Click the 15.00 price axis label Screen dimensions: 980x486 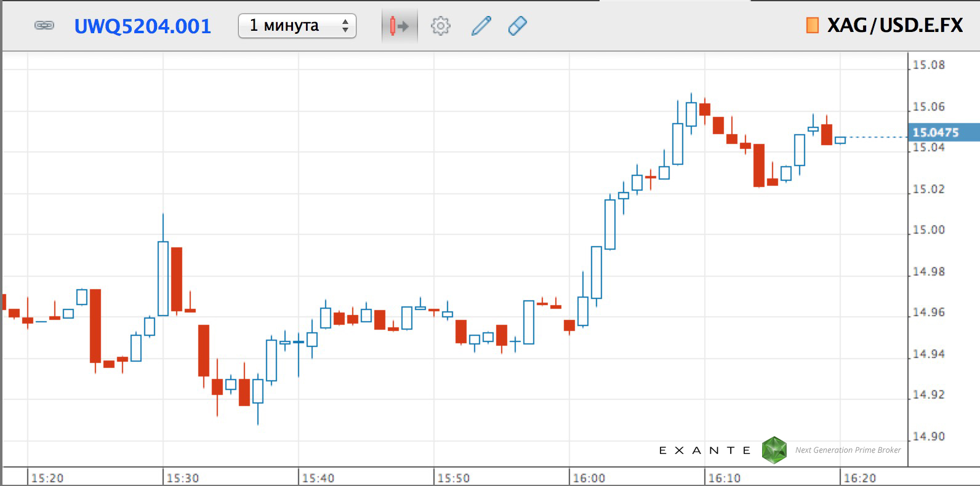(x=928, y=230)
